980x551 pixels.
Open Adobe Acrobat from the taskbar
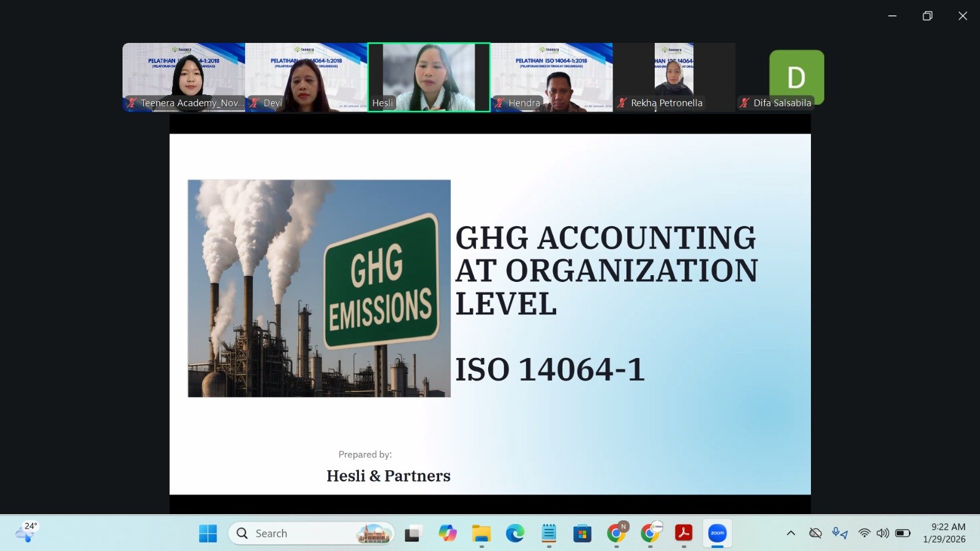pos(684,533)
